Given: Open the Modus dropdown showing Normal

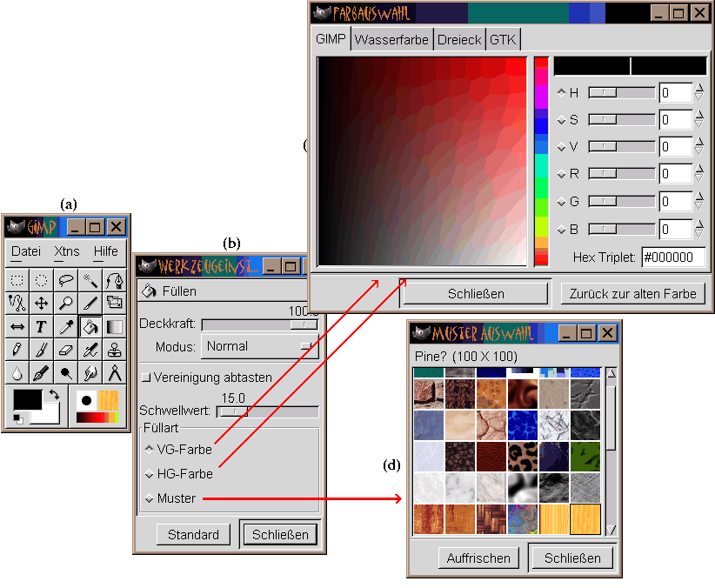Looking at the screenshot, I should click(259, 346).
